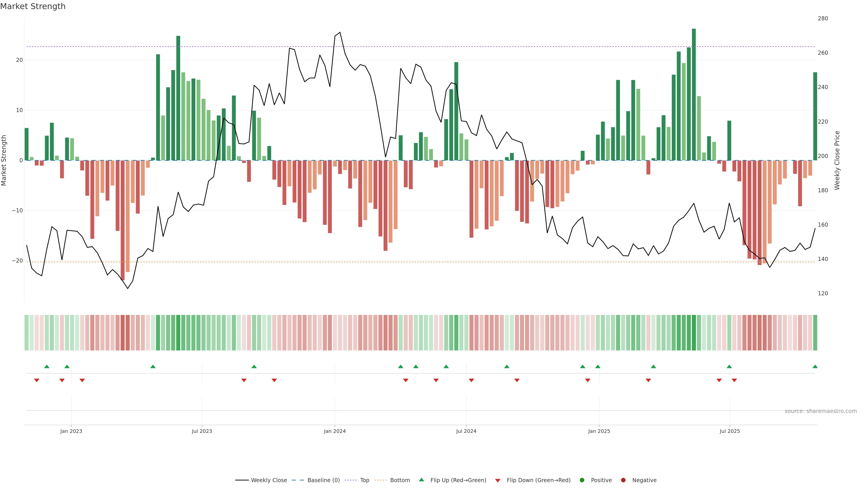The height and width of the screenshot is (488, 868).
Task: Click the rightmost green flip-up triangle marker
Action: (815, 366)
